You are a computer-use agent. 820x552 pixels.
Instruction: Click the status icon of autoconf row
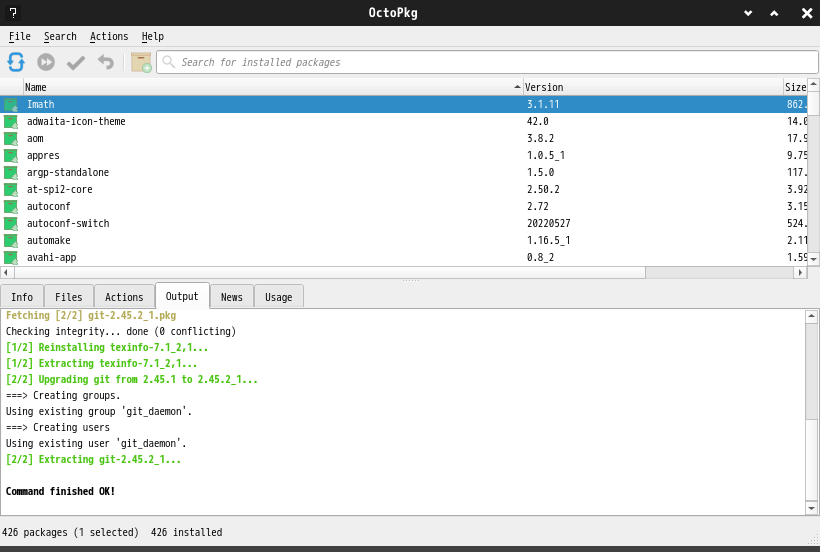pyautogui.click(x=11, y=206)
